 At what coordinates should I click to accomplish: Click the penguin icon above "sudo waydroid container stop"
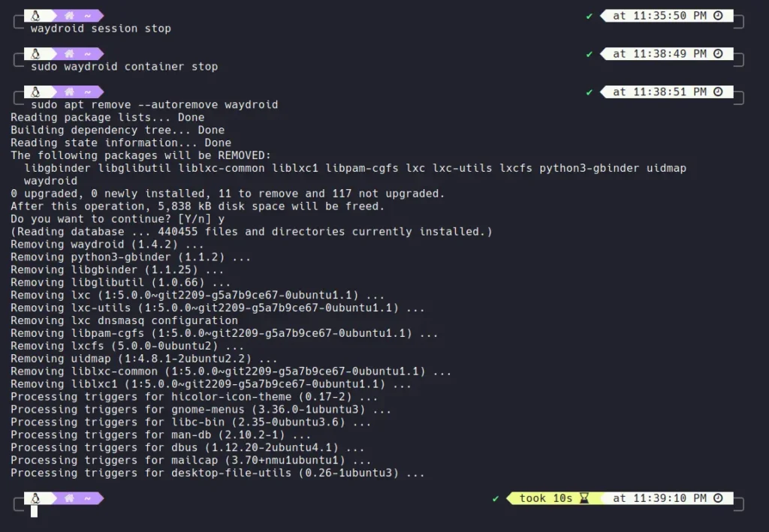[35, 54]
